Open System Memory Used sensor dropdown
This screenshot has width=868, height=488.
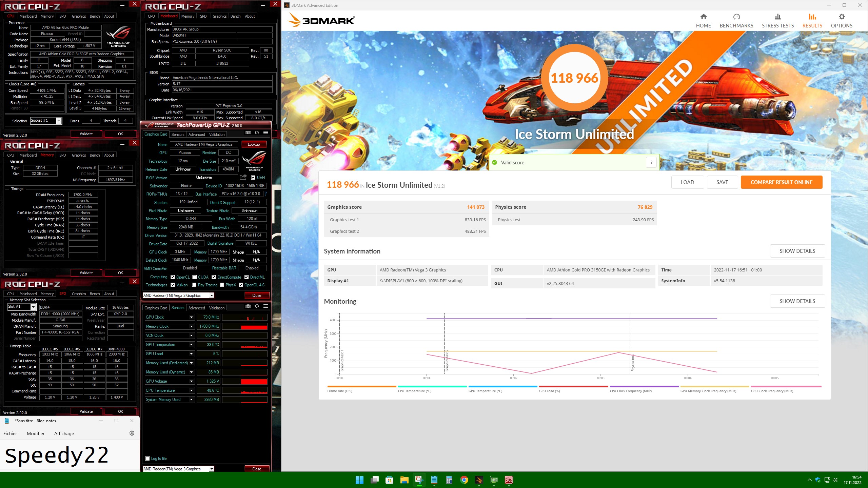[191, 400]
